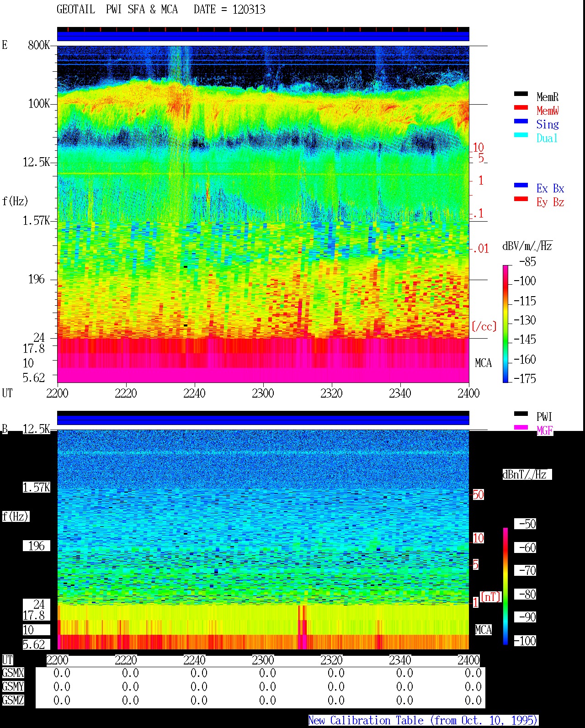Viewport: 585px width, 728px height.
Task: Click the dBV/m/√Hz color scale bar
Action: click(505, 324)
